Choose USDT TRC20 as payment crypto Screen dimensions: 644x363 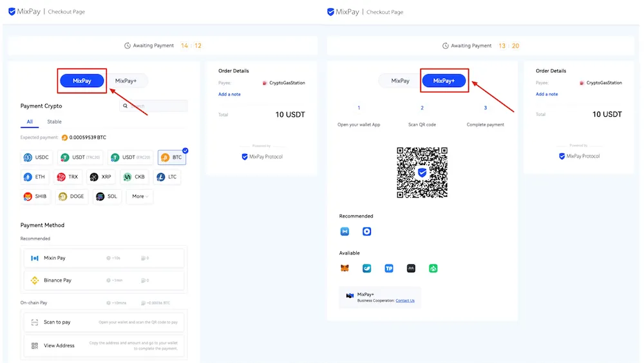click(80, 157)
